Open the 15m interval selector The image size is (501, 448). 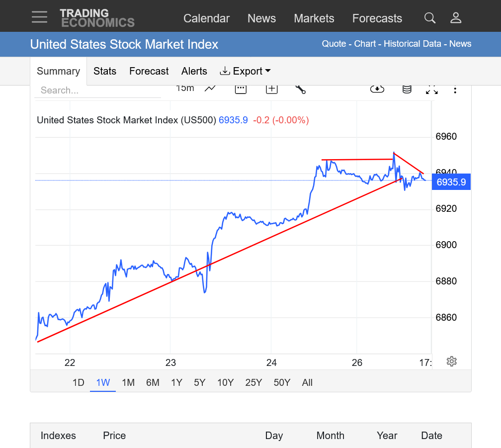(185, 89)
